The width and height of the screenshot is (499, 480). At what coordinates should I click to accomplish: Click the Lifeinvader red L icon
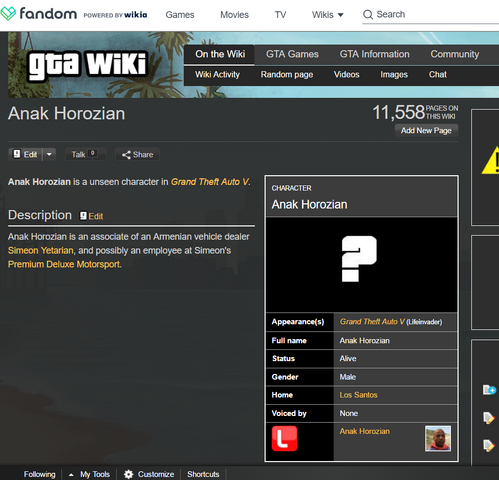[x=284, y=439]
